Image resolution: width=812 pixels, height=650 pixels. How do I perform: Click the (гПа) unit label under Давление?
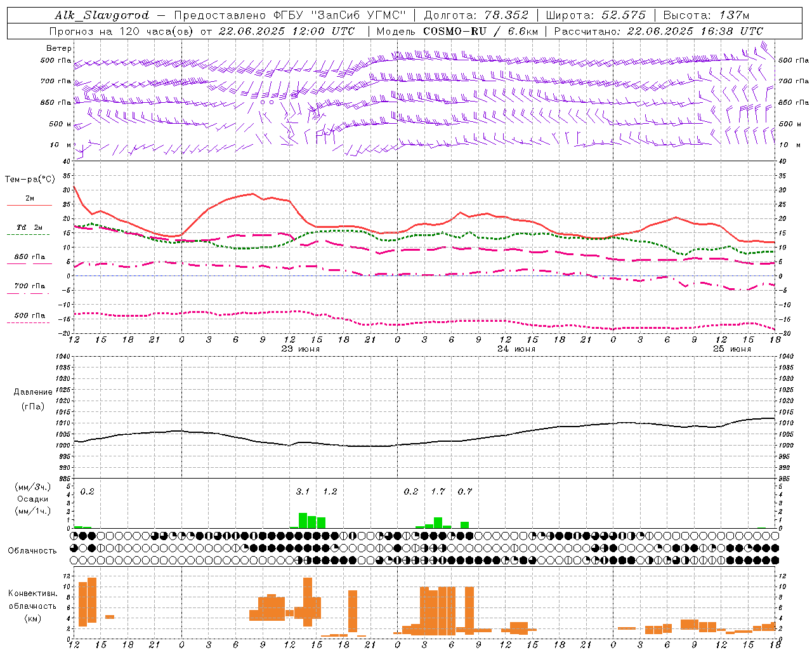click(32, 407)
